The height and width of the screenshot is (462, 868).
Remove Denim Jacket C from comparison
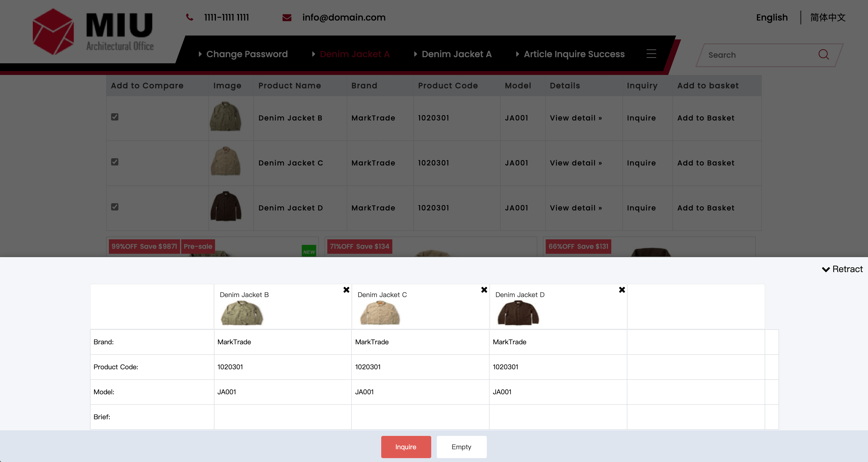(484, 290)
